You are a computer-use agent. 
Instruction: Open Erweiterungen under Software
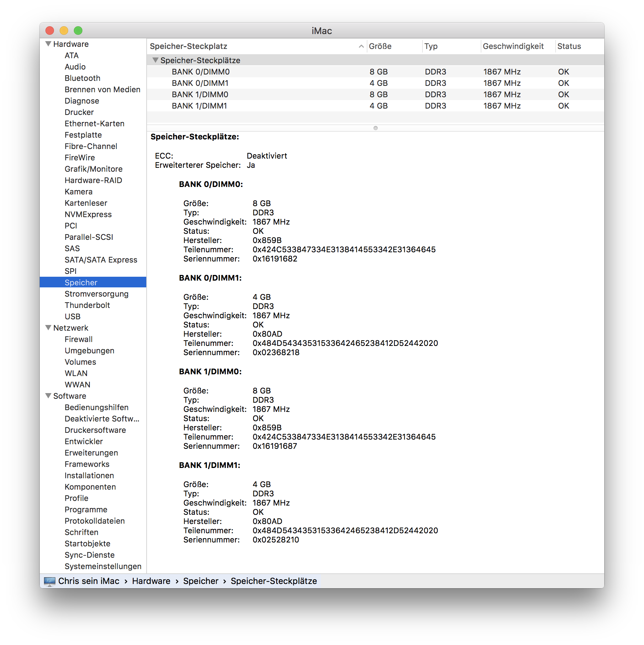(92, 453)
